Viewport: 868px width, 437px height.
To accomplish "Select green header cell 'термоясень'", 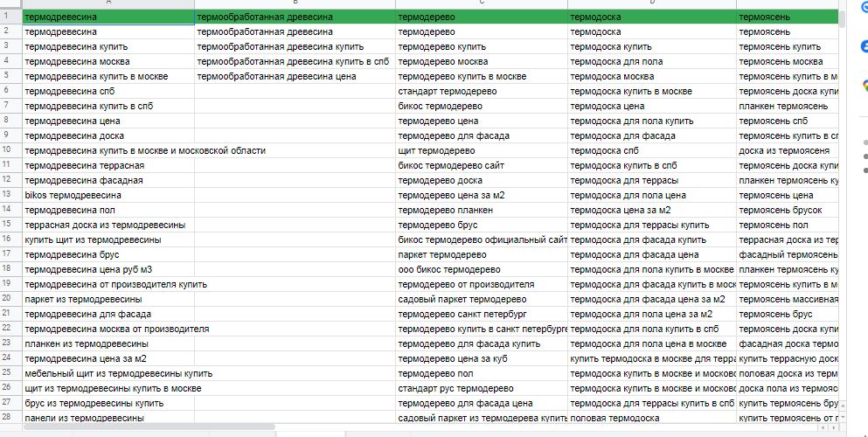I will point(788,17).
